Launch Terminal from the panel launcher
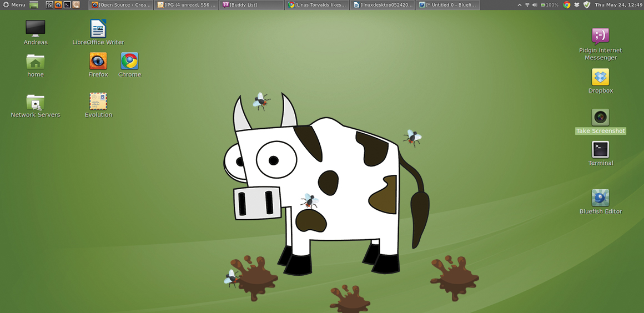This screenshot has width=644, height=313. click(67, 5)
